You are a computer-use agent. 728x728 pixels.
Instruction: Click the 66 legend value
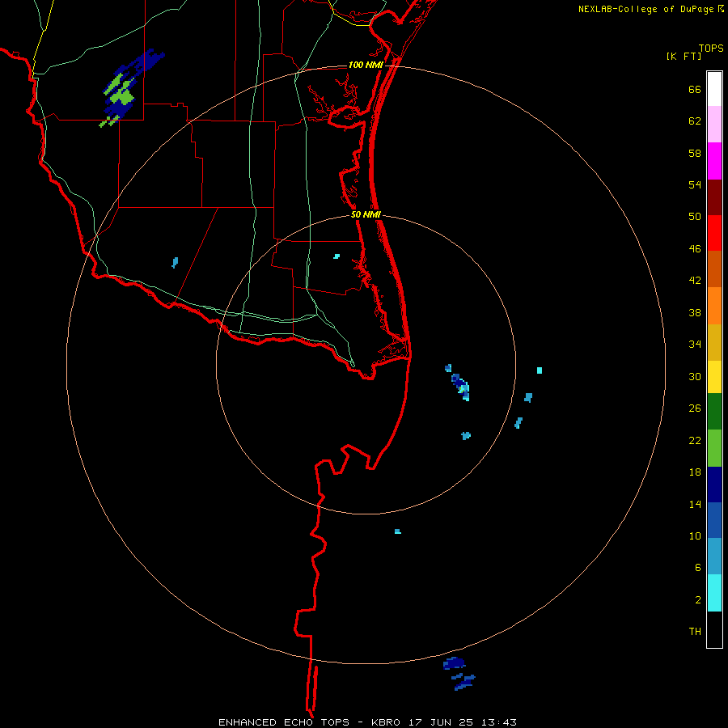coord(695,89)
